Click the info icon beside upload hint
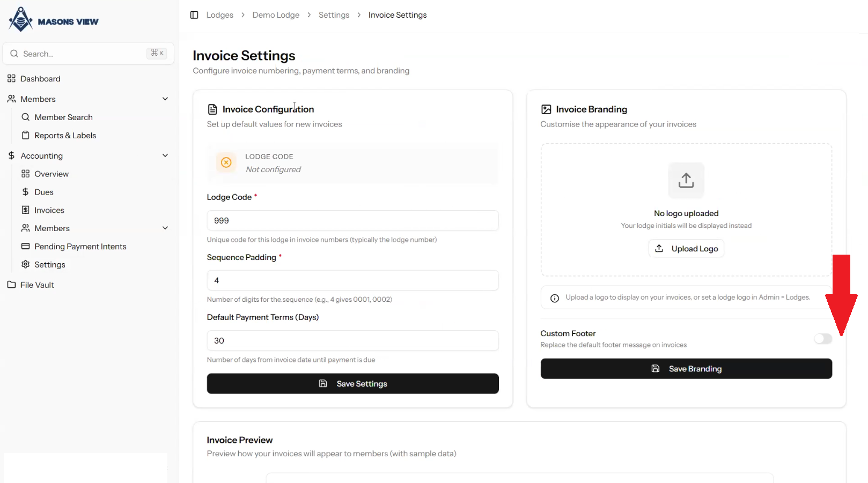This screenshot has height=483, width=868. tap(555, 298)
